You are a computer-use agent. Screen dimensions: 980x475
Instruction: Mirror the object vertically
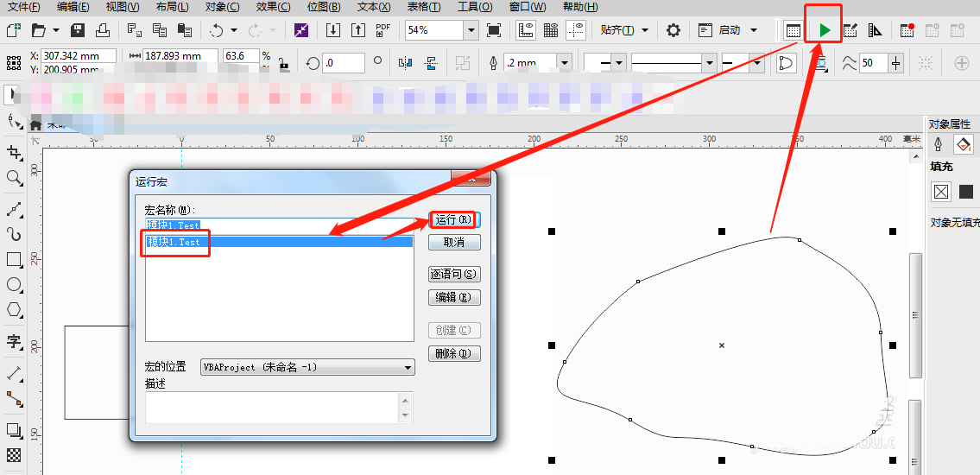click(x=431, y=62)
